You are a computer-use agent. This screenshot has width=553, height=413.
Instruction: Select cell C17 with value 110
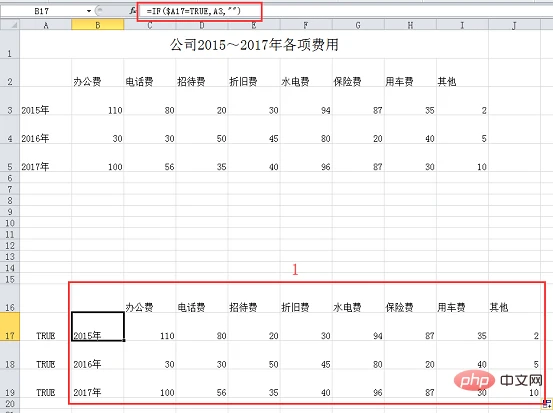150,327
